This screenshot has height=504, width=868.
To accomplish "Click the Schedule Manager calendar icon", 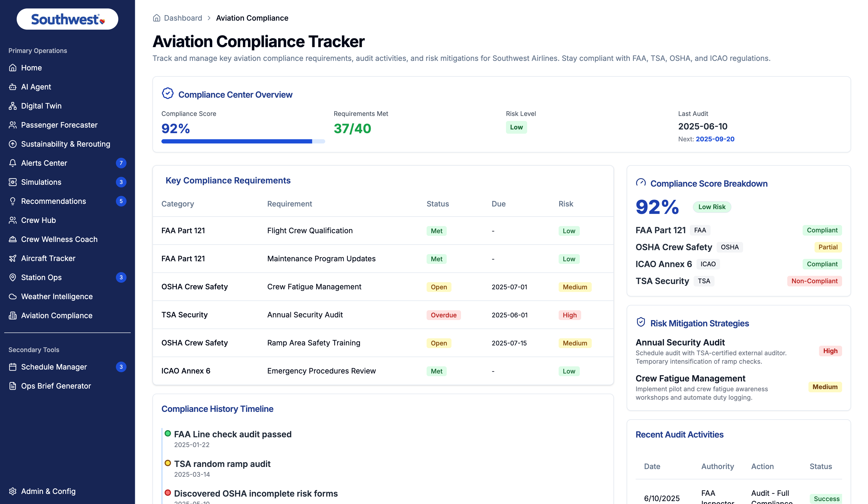I will pos(13,367).
